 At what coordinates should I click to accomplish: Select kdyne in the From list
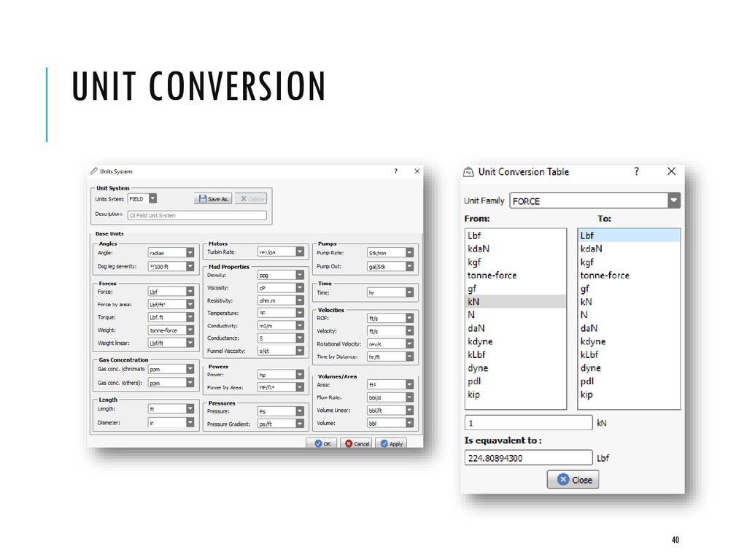coord(516,341)
